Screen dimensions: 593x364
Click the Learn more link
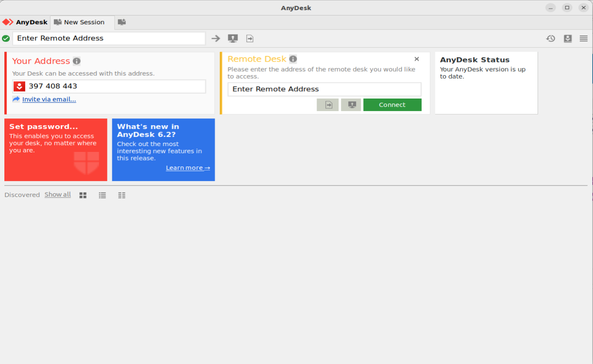pyautogui.click(x=188, y=168)
